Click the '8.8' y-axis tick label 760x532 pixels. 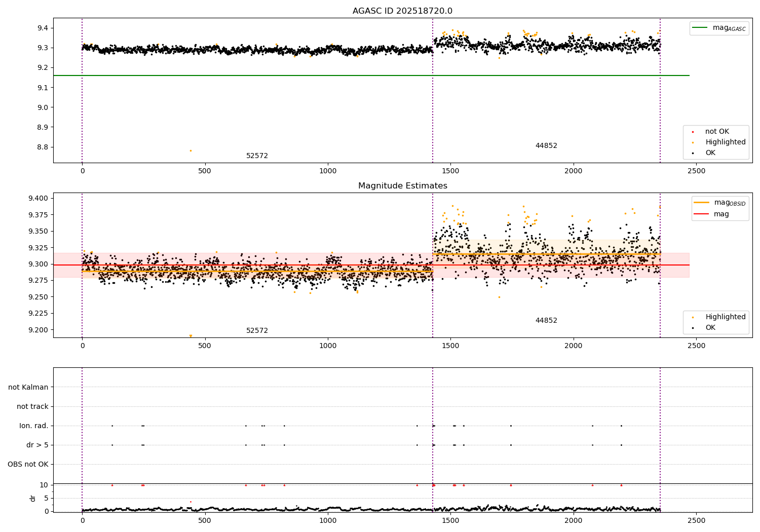(42, 147)
